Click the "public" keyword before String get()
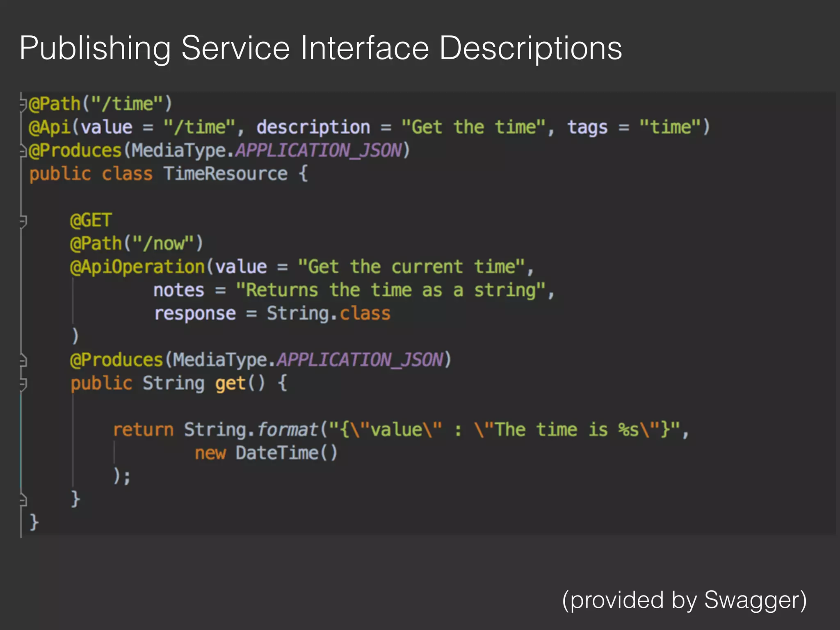 pos(101,383)
